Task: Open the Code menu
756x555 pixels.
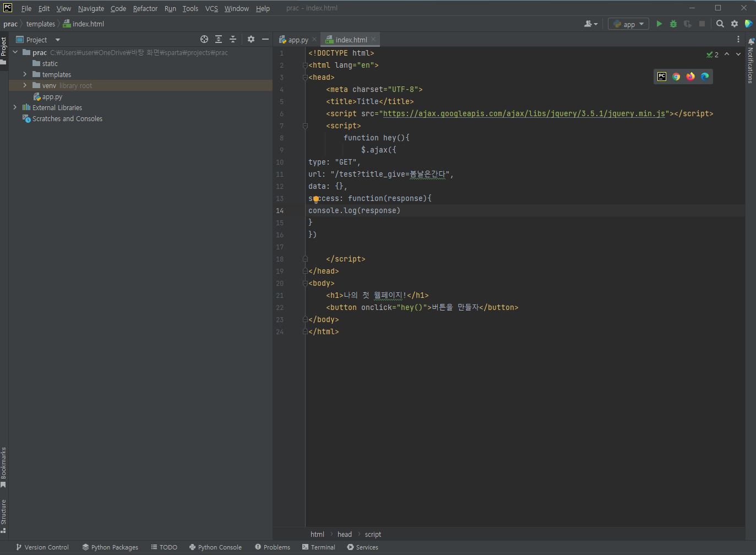Action: (118, 8)
